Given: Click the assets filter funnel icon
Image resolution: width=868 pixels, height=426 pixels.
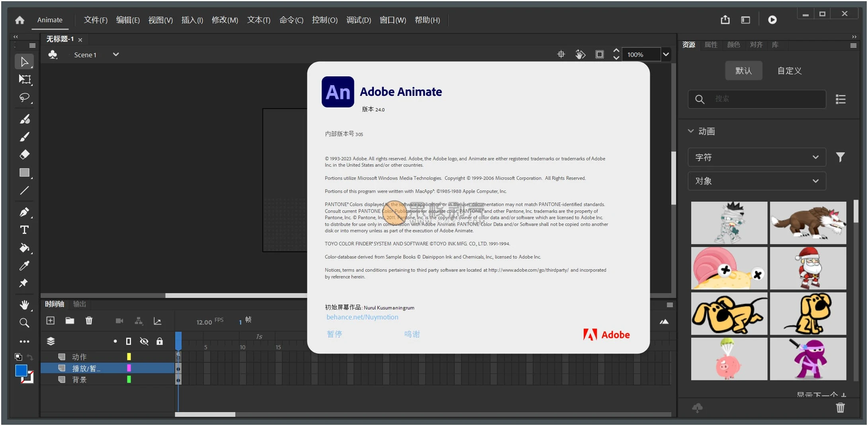Looking at the screenshot, I should tap(840, 157).
